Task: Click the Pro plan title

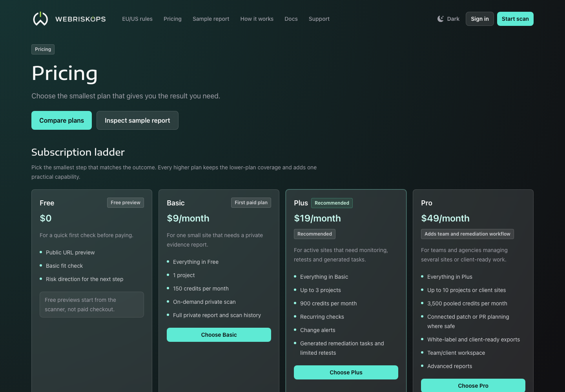Action: click(x=426, y=203)
